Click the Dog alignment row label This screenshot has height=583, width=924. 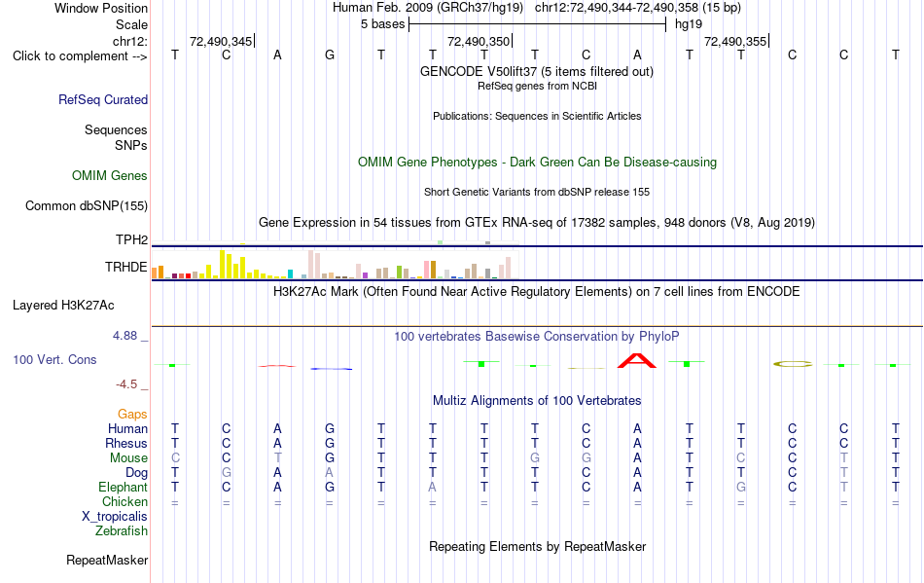[137, 473]
